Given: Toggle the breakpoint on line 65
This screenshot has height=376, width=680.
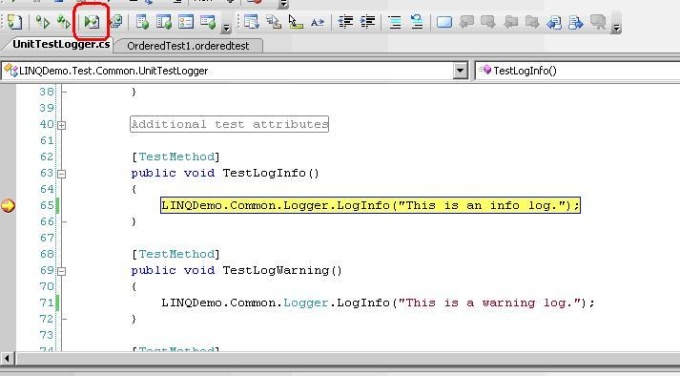Looking at the screenshot, I should pyautogui.click(x=8, y=206).
